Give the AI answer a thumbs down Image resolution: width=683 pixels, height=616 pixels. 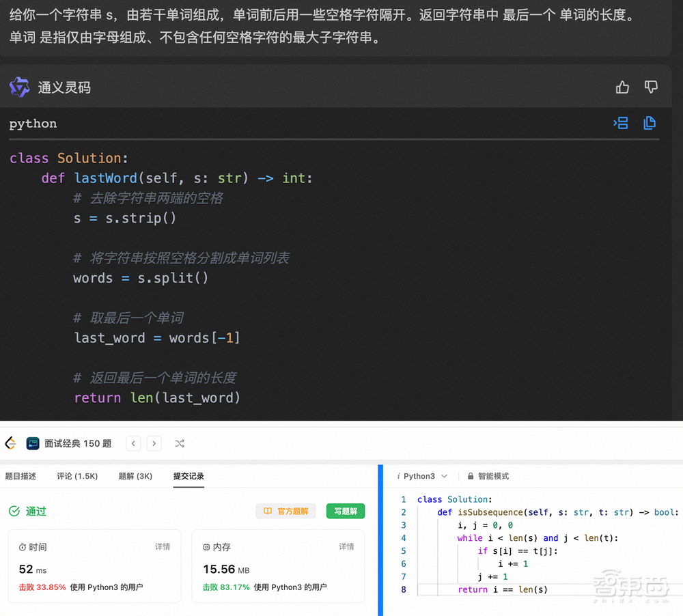pos(651,87)
